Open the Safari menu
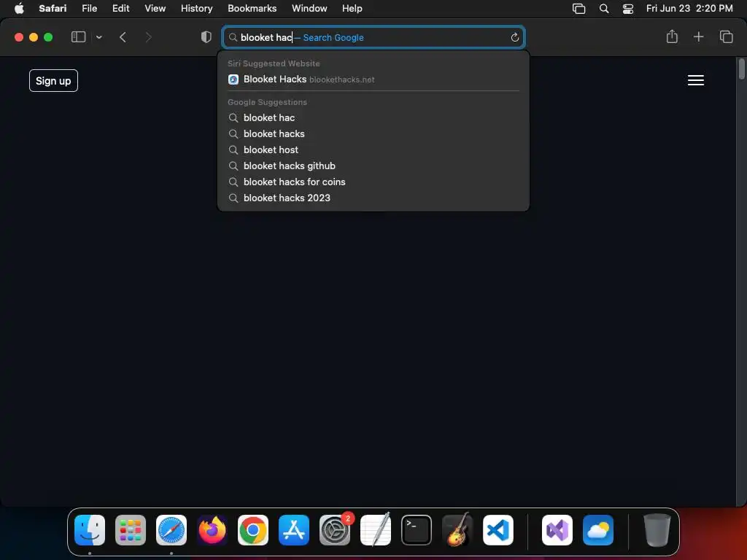Viewport: 747px width, 560px height. pyautogui.click(x=53, y=9)
